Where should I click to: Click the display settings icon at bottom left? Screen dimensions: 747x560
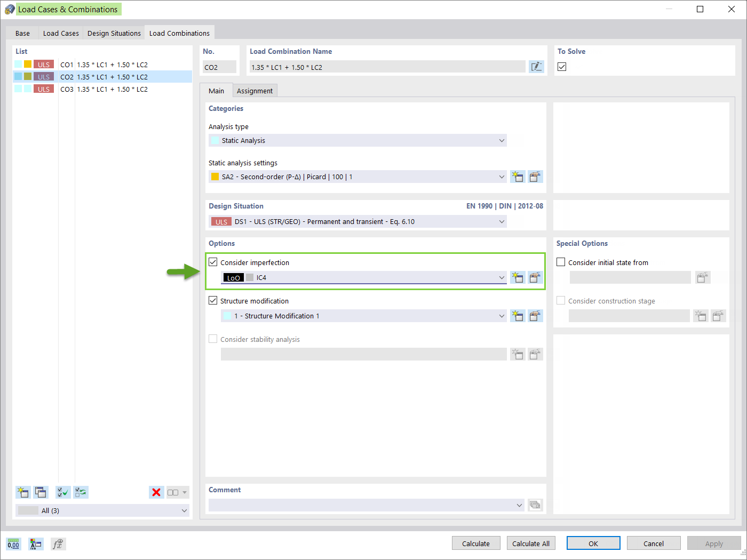coord(36,544)
